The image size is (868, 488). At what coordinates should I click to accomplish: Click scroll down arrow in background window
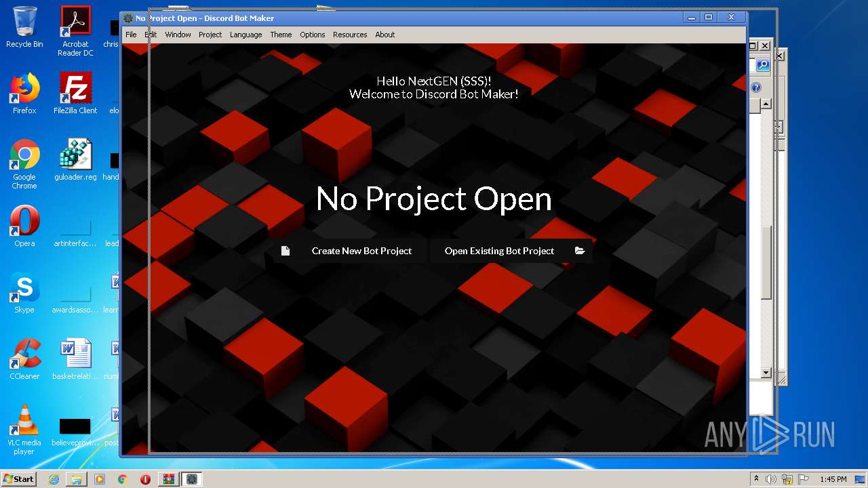[766, 373]
